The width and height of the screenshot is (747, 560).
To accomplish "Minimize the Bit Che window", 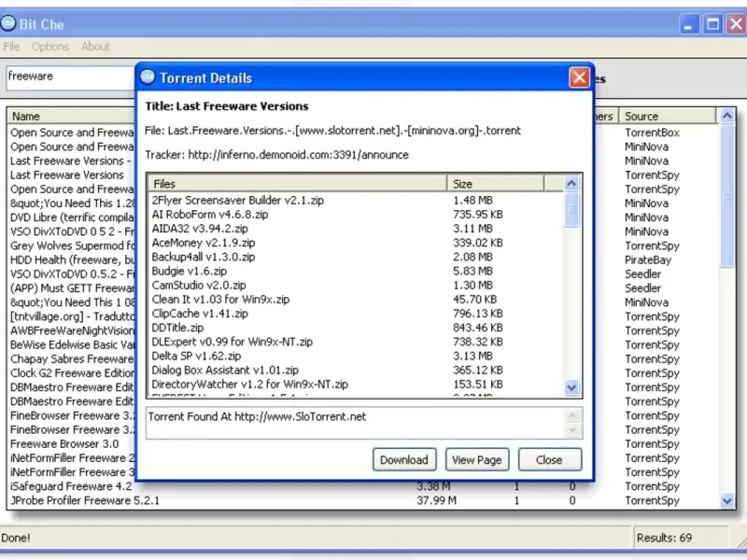I will (688, 23).
